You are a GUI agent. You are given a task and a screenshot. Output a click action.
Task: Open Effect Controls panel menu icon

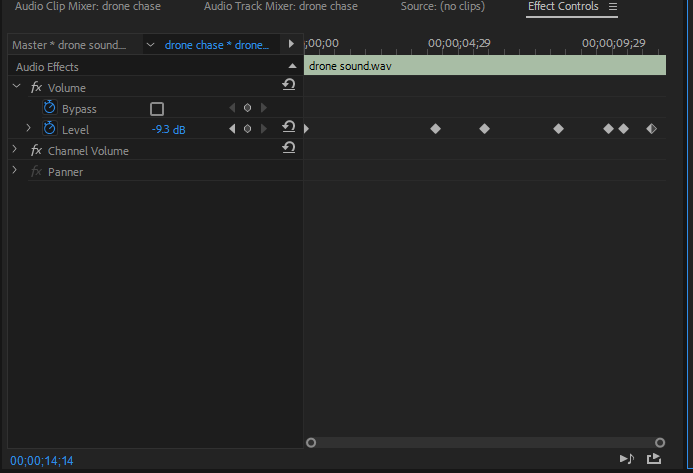(x=613, y=7)
